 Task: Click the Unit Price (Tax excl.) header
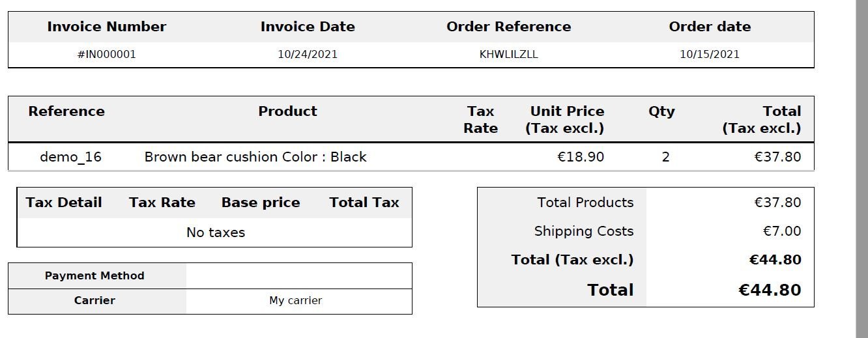click(x=566, y=120)
